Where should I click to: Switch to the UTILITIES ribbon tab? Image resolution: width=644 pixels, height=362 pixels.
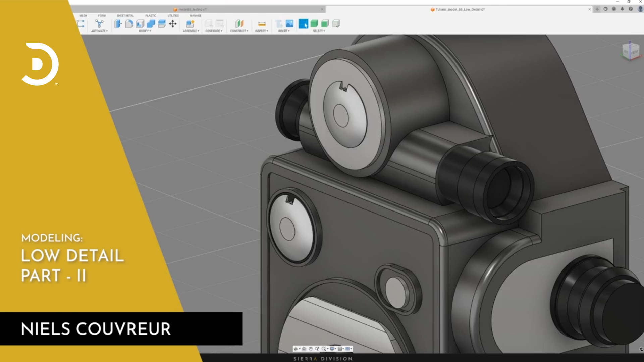click(173, 16)
